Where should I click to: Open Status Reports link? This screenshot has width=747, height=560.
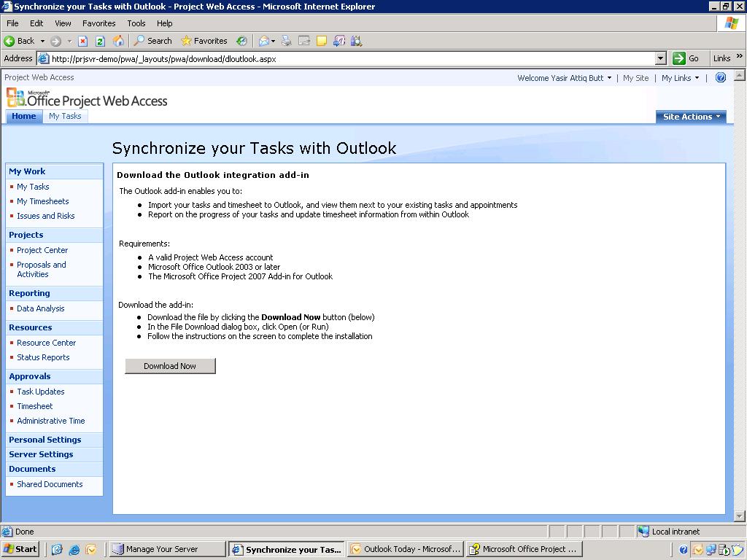[x=43, y=357]
